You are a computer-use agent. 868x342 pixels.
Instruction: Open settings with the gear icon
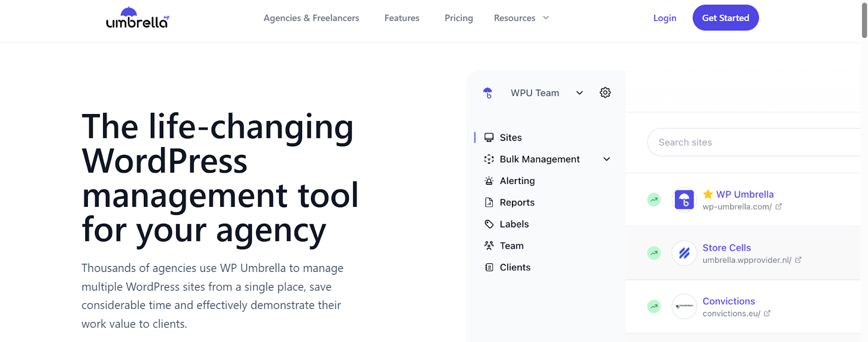[x=605, y=93]
